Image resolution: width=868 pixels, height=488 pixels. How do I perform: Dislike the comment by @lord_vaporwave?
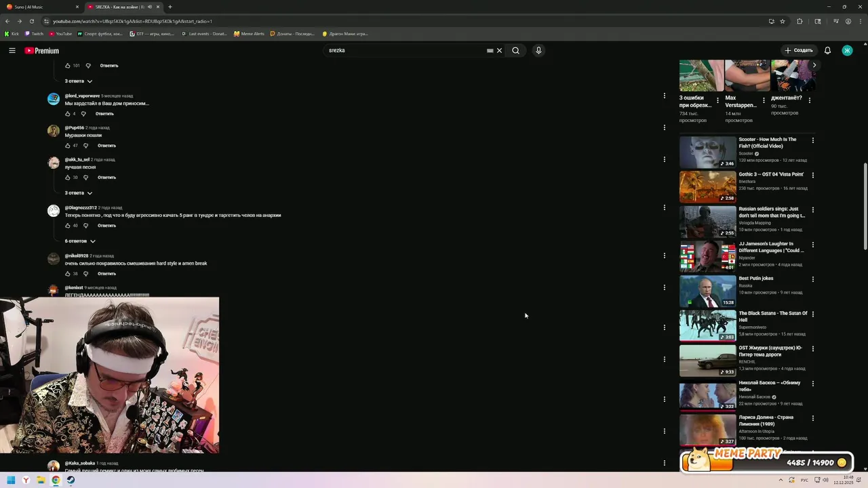[83, 114]
